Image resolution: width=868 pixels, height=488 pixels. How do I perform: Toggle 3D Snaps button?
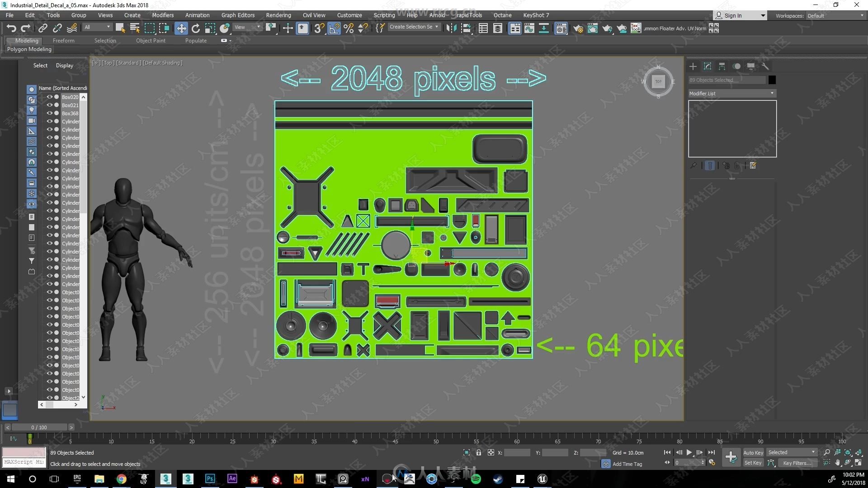[x=319, y=28]
